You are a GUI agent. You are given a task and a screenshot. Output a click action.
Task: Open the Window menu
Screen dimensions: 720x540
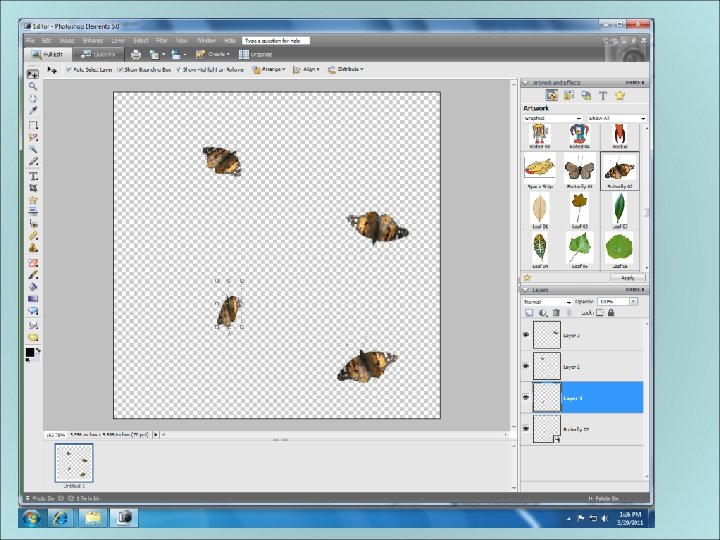[x=206, y=41]
